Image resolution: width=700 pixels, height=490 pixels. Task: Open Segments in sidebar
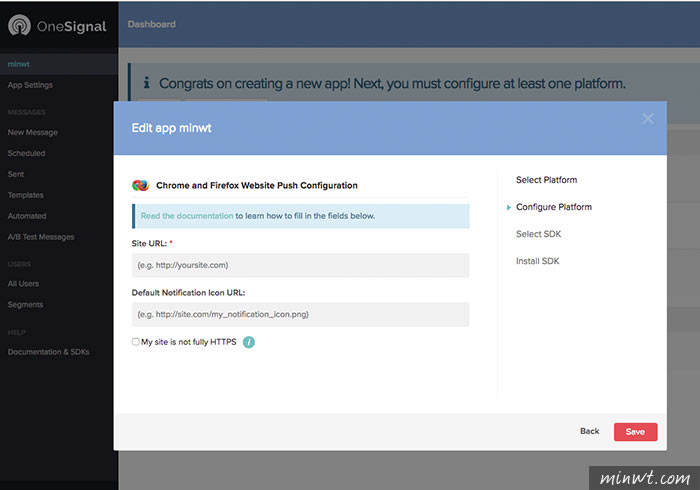pyautogui.click(x=25, y=305)
